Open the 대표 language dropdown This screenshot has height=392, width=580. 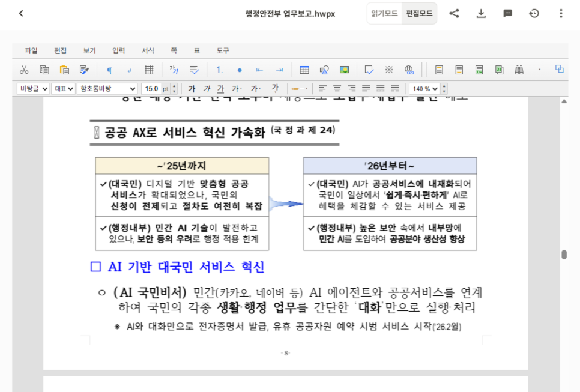[x=63, y=89]
